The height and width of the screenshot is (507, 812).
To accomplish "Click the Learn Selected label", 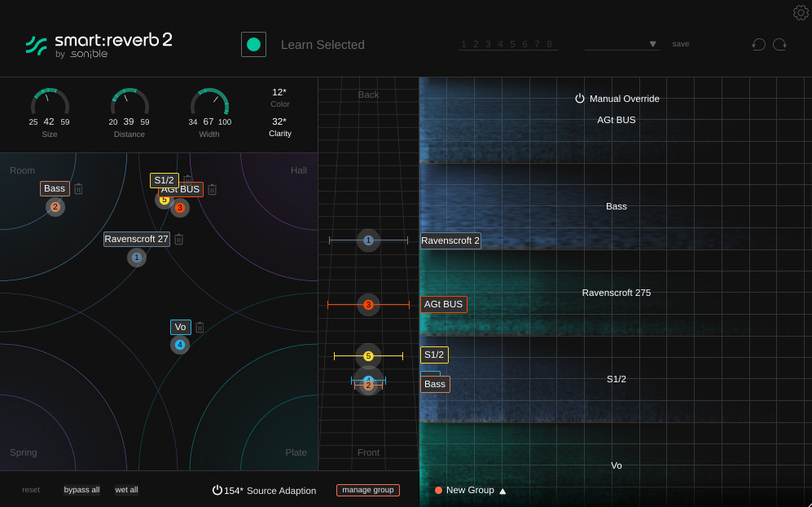I will click(x=323, y=45).
